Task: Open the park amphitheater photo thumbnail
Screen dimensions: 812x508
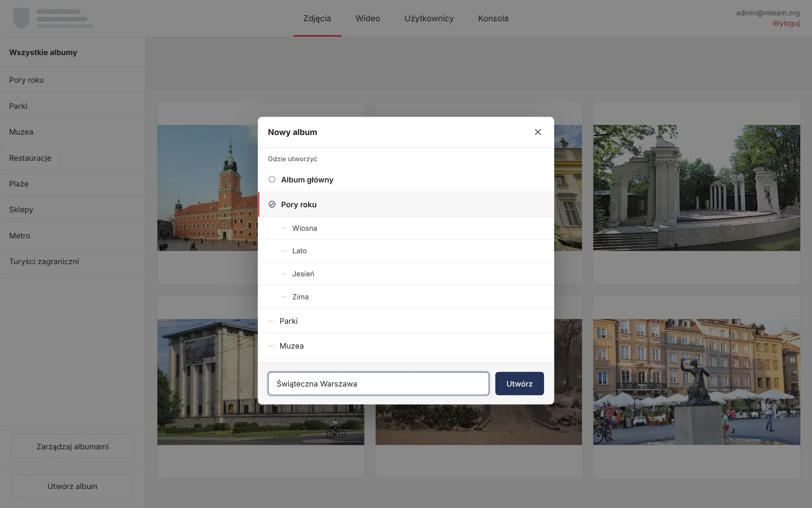Action: tap(697, 188)
